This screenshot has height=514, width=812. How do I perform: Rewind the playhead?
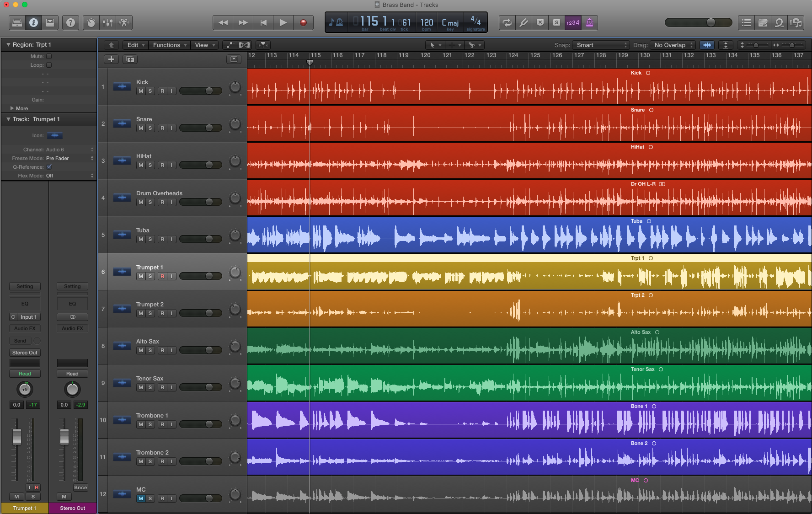click(x=223, y=22)
